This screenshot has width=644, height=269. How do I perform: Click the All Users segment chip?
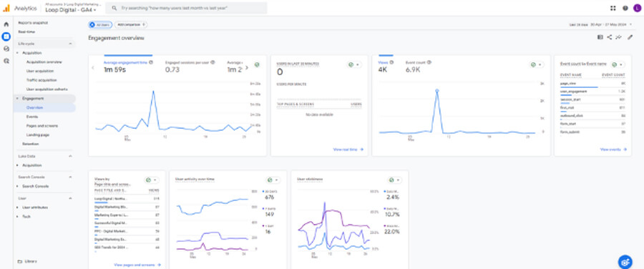[x=100, y=24]
